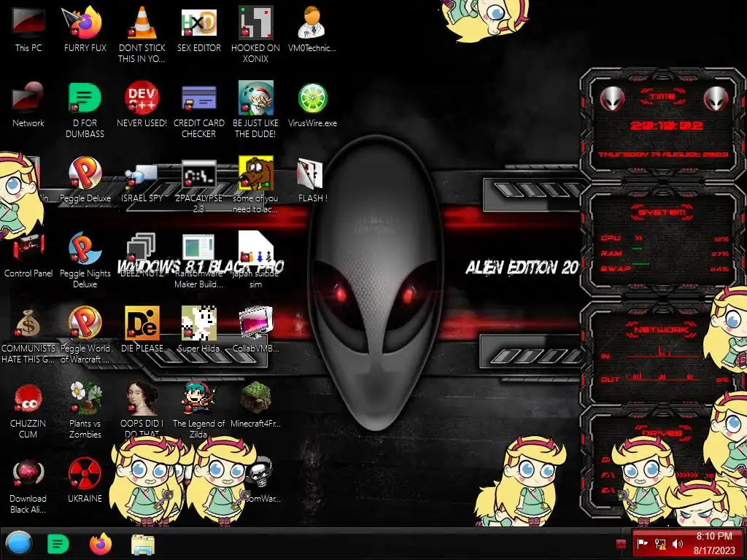747x560 pixels.
Task: Open the This PC desktop icon
Action: pyautogui.click(x=28, y=23)
